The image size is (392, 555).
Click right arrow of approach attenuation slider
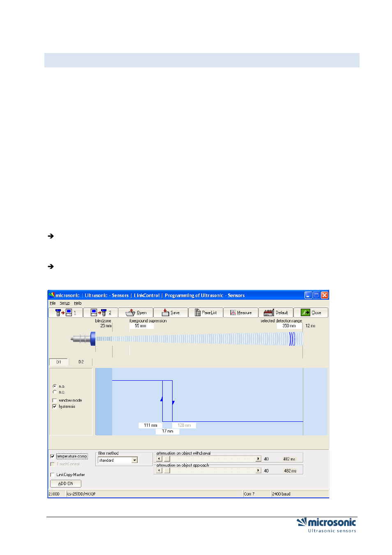tap(258, 470)
